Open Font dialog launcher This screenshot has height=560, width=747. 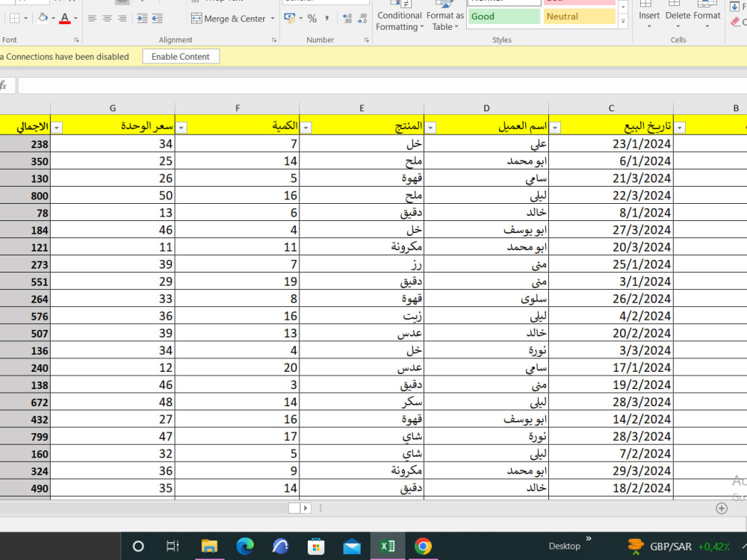click(x=76, y=40)
